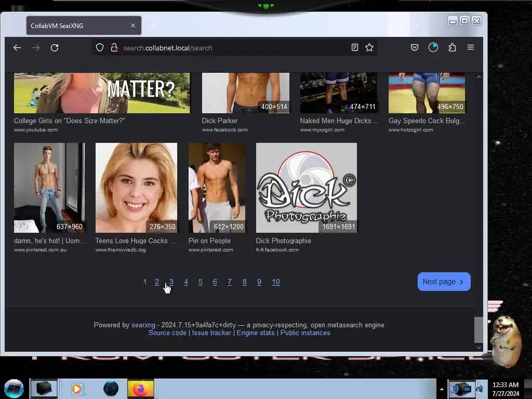Open the Public instances footer link
This screenshot has width=532, height=399.
click(305, 333)
